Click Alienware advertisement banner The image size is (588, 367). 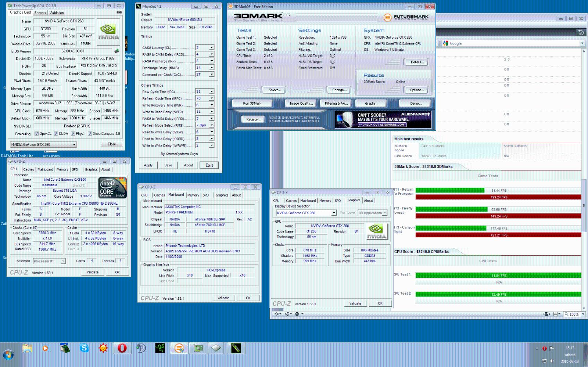[x=383, y=120]
